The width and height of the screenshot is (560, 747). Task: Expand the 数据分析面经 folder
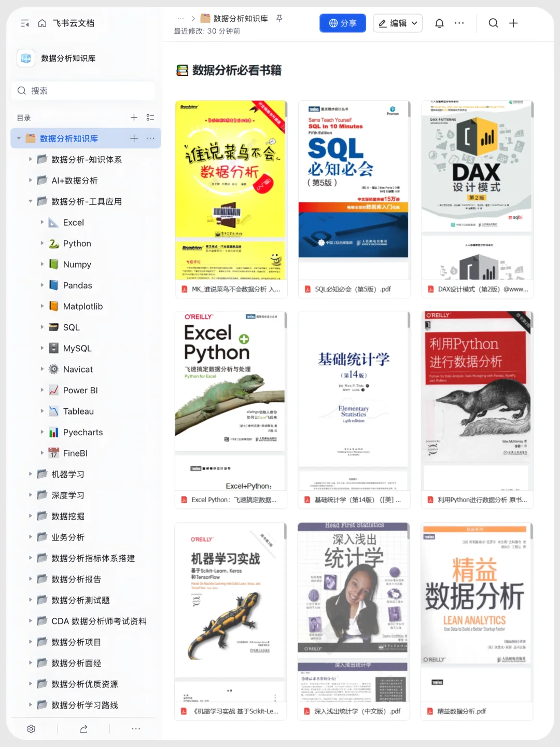pos(31,663)
